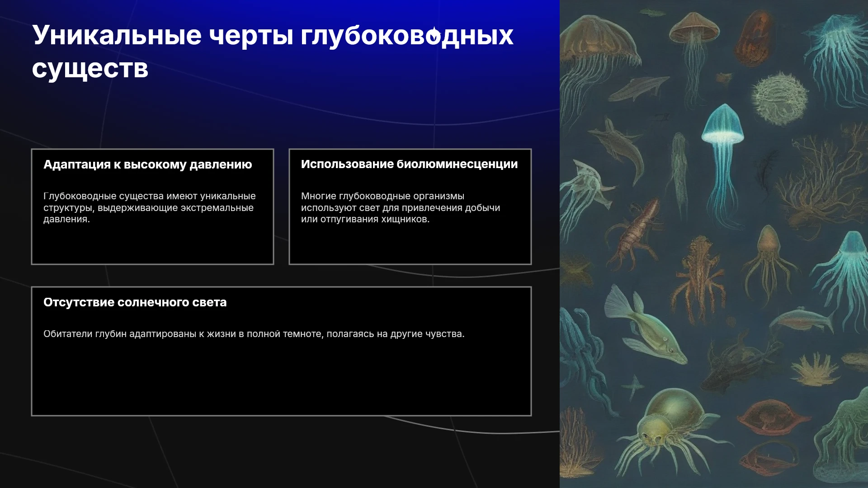Viewport: 868px width, 488px height.
Task: Click empty area of the no-sunlight card
Action: pos(281,380)
